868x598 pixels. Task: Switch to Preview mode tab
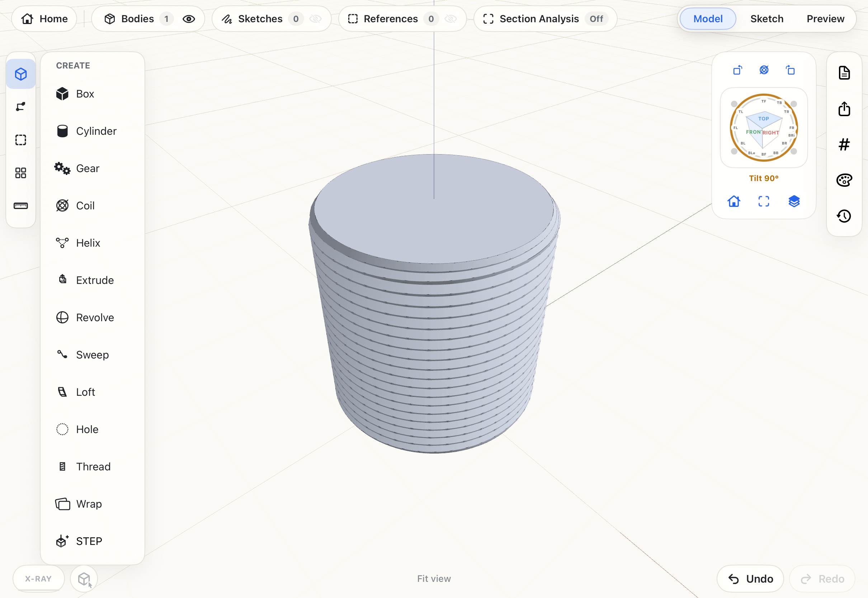pyautogui.click(x=825, y=19)
